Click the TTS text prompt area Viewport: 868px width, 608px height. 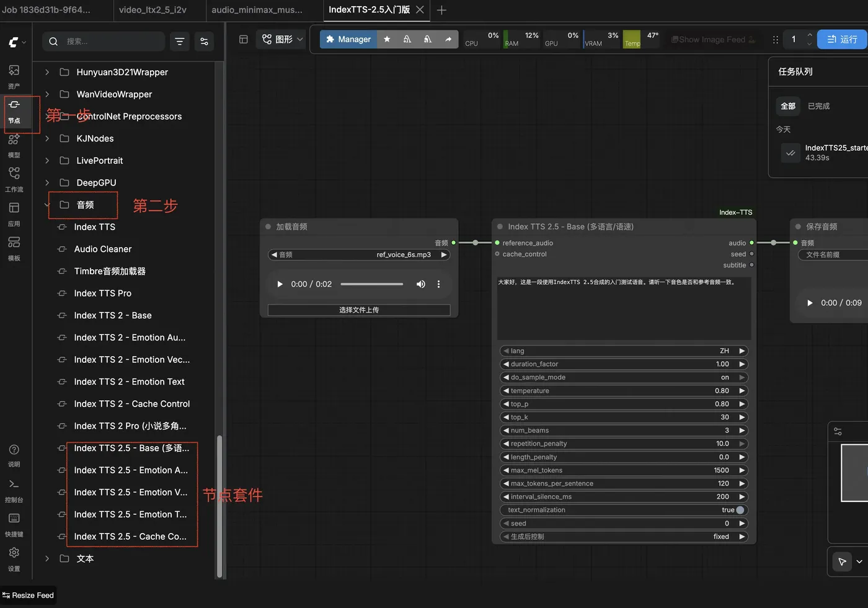(x=624, y=308)
